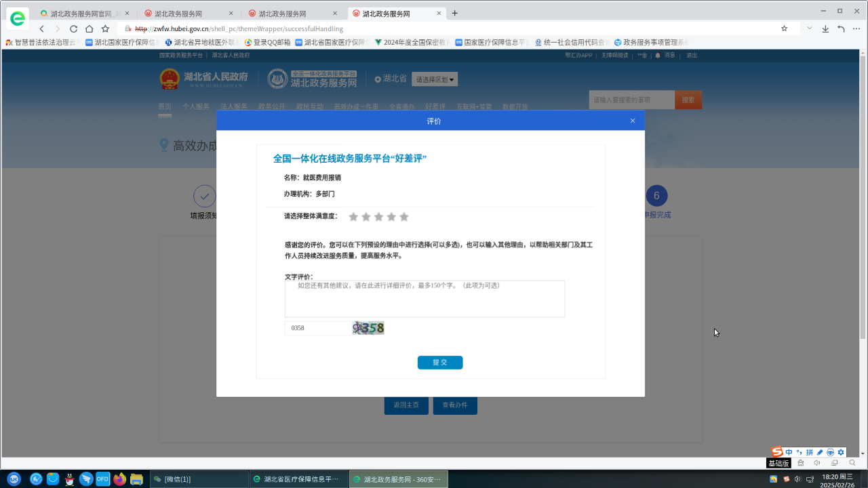Open Sogou input method settings gear
The width and height of the screenshot is (868, 488).
coord(841,452)
